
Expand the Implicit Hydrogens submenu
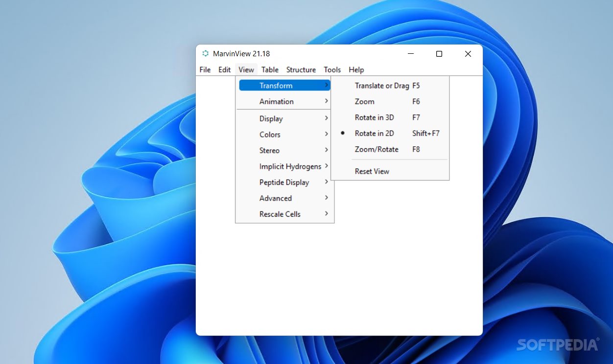click(x=285, y=166)
